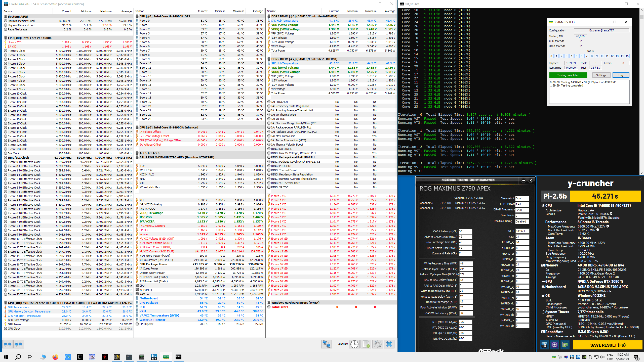This screenshot has width=644, height=362.
Task: Click CAS# Latency (tCL) field 38
Action: point(466,231)
